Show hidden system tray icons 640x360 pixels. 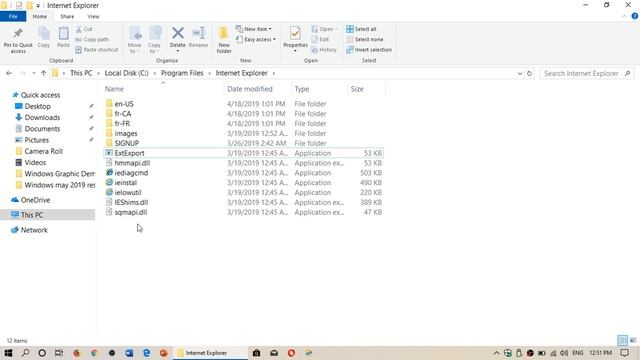tap(496, 353)
